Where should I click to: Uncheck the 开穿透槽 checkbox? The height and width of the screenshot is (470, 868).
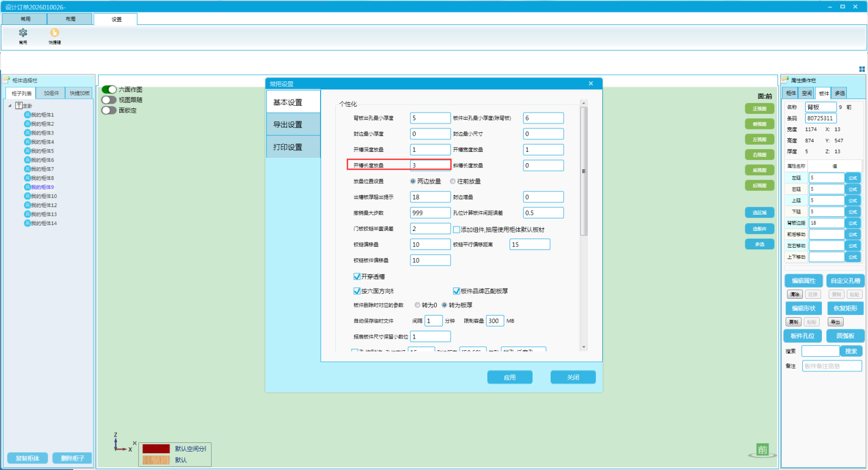coord(357,276)
